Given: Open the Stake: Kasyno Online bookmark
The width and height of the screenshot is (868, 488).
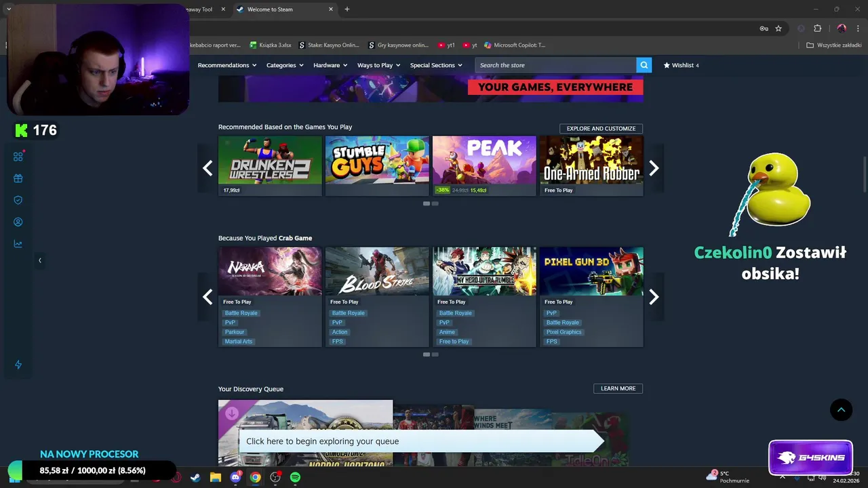Looking at the screenshot, I should click(329, 45).
